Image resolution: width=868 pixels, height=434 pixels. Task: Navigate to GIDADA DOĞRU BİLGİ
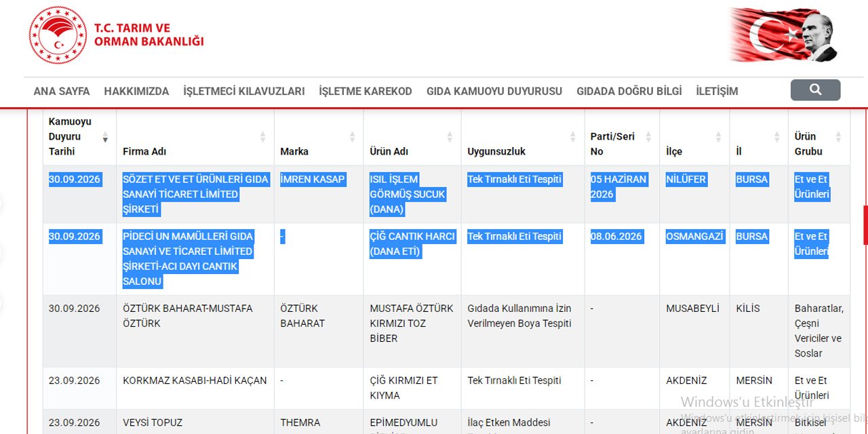629,91
